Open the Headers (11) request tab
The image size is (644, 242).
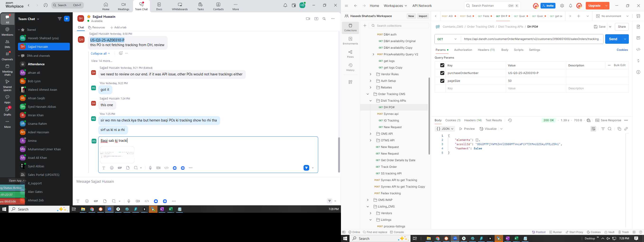pos(486,50)
